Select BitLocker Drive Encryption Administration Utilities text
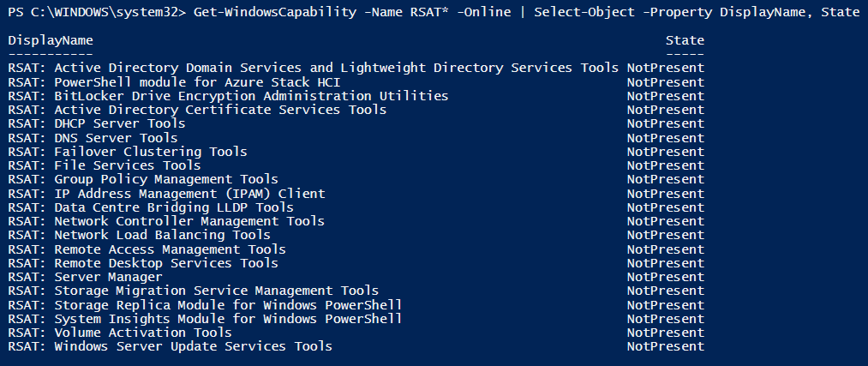Image resolution: width=868 pixels, height=366 pixels. (x=251, y=96)
